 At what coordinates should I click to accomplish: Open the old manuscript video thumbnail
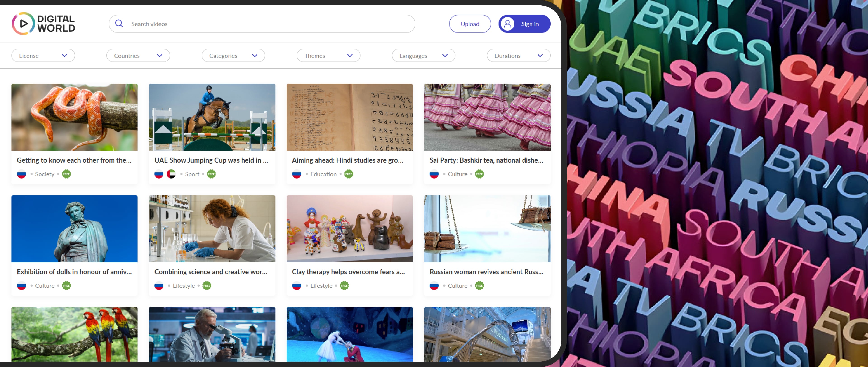tap(349, 117)
